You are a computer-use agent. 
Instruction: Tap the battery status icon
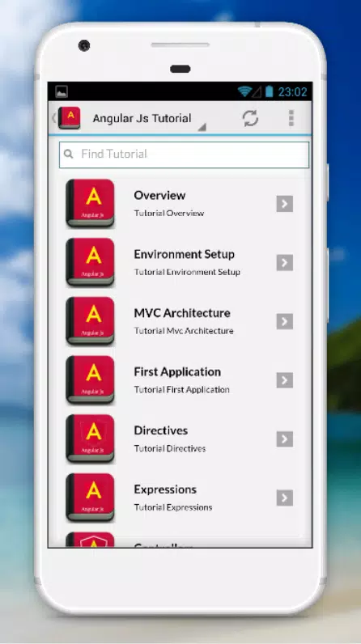pyautogui.click(x=269, y=91)
